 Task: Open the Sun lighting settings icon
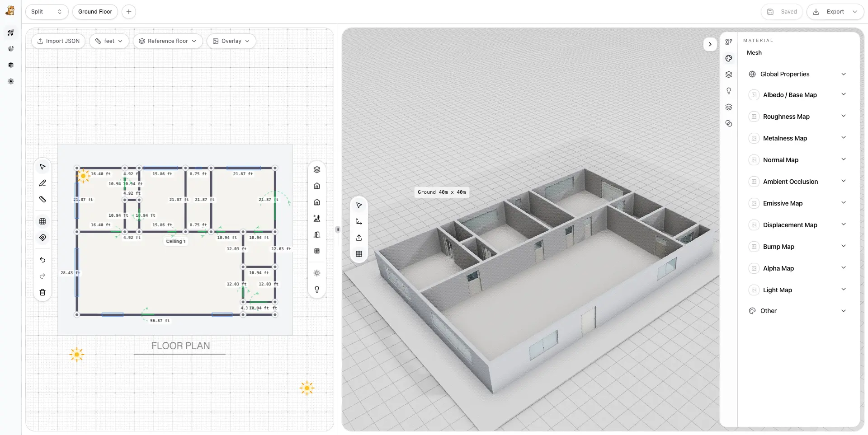point(317,273)
